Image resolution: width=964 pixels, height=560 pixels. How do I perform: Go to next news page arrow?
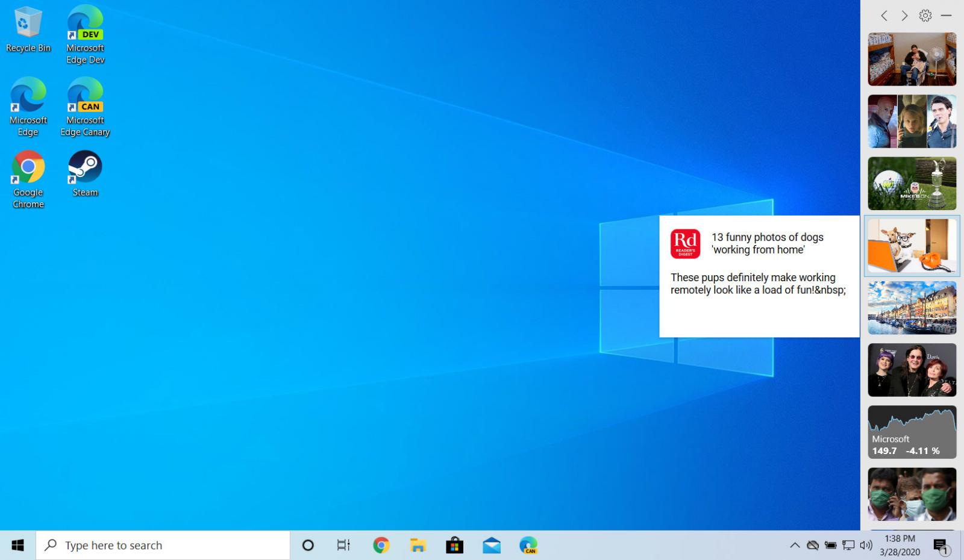(x=904, y=16)
